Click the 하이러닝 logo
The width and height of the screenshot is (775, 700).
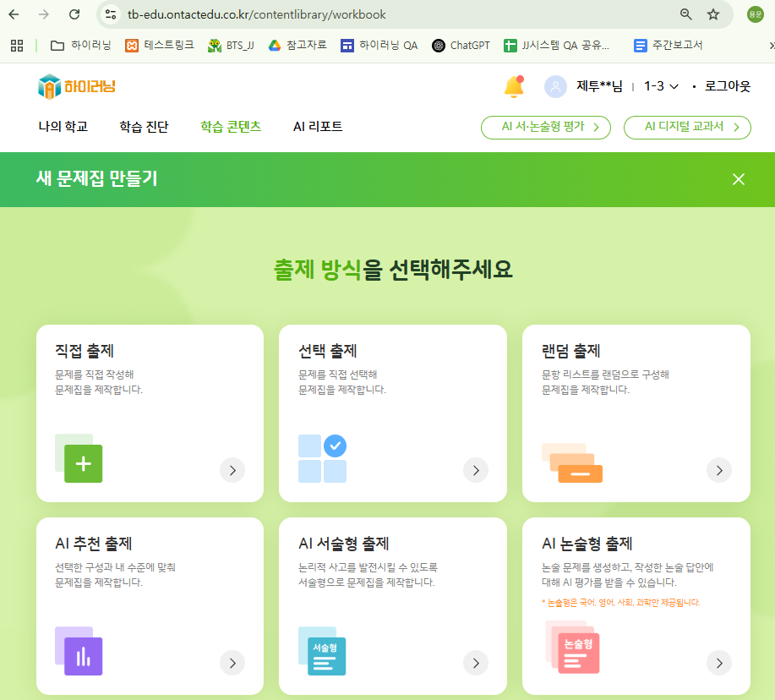coord(77,86)
